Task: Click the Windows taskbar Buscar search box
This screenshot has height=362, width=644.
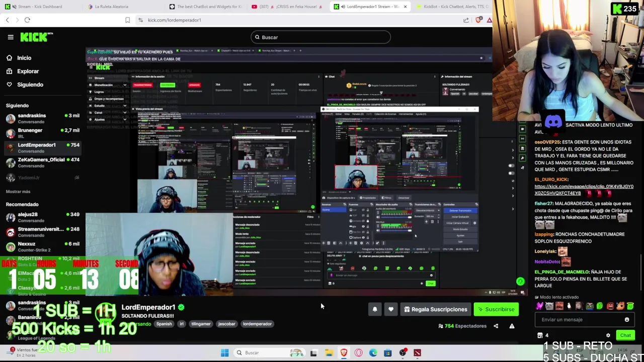Action: coord(269,353)
